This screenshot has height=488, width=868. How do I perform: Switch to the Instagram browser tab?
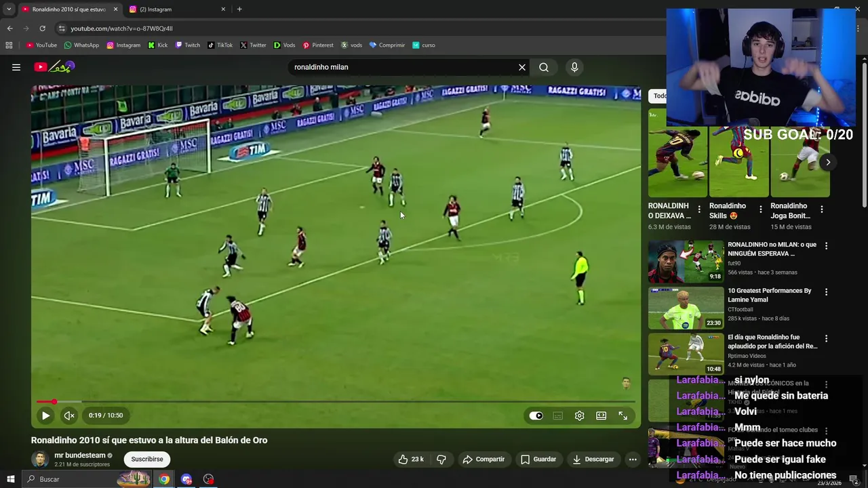(173, 9)
